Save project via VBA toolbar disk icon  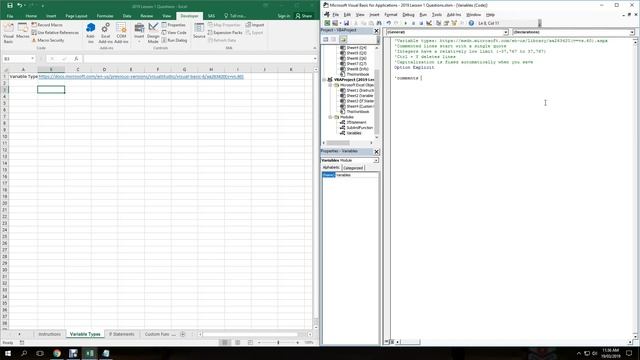(x=346, y=23)
